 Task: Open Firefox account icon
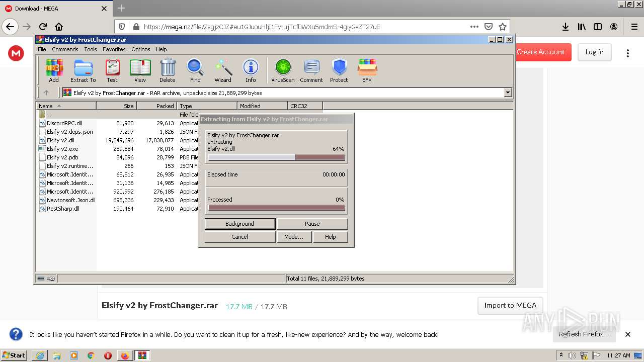614,27
